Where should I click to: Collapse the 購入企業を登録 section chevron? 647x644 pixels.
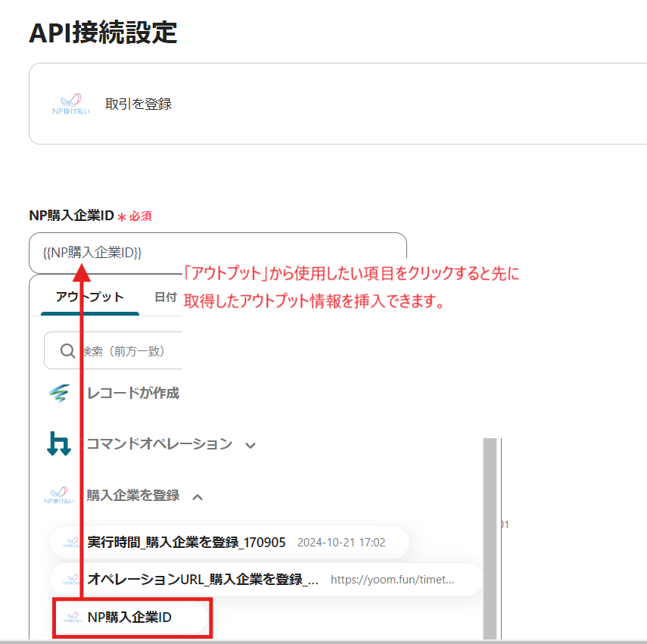click(198, 496)
